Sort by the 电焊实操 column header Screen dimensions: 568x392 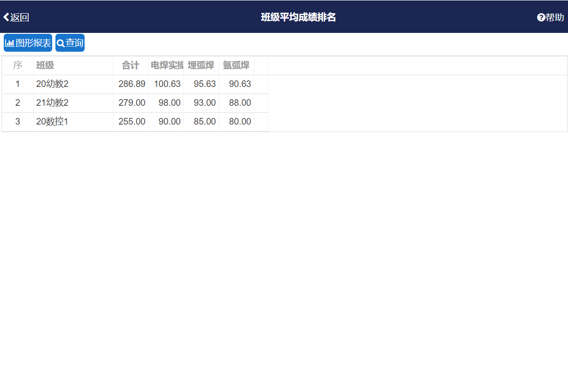[x=166, y=65]
